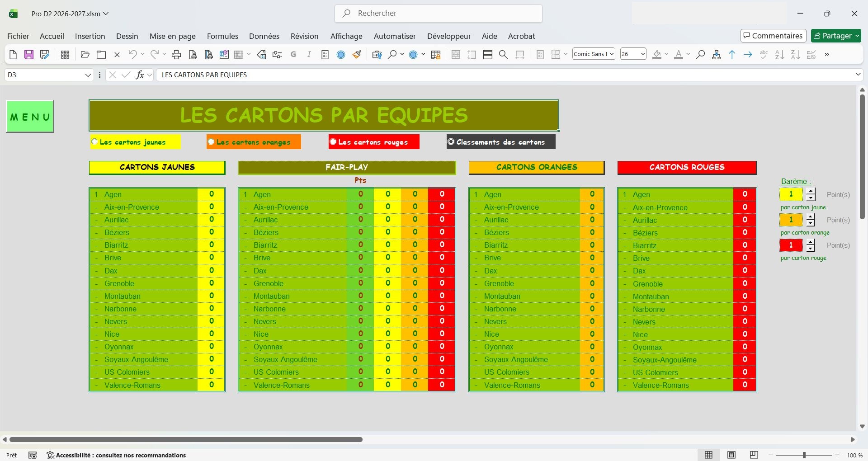Switch to Page Break Preview in status bar
This screenshot has width=868, height=461.
point(754,455)
